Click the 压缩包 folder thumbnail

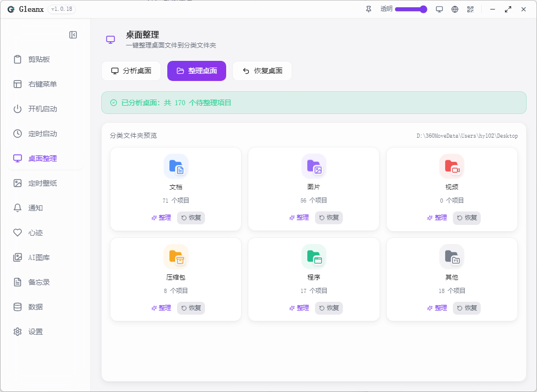pyautogui.click(x=176, y=256)
